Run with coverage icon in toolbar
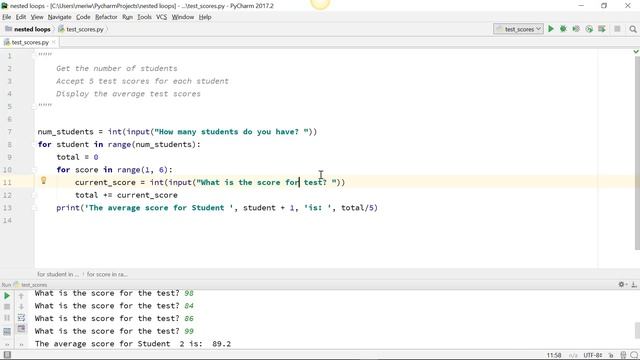The image size is (640, 360). (x=576, y=29)
